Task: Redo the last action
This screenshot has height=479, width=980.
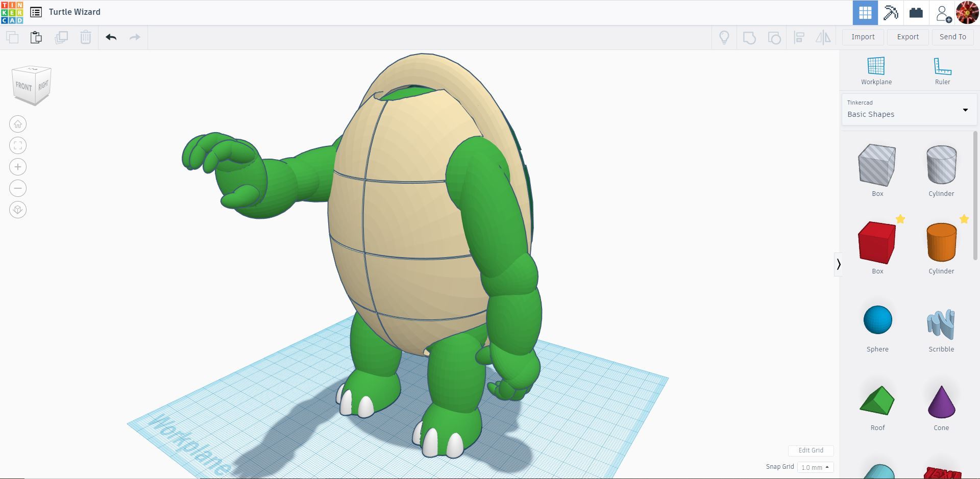Action: [x=135, y=37]
